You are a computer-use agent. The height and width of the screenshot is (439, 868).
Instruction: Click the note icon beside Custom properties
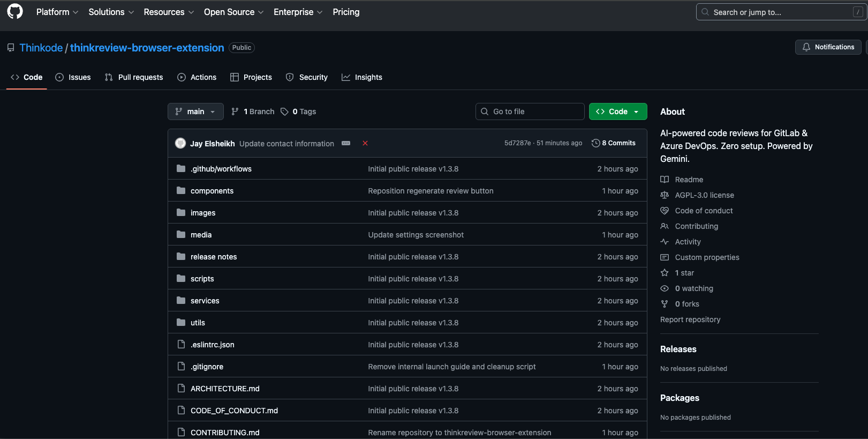[x=665, y=257]
